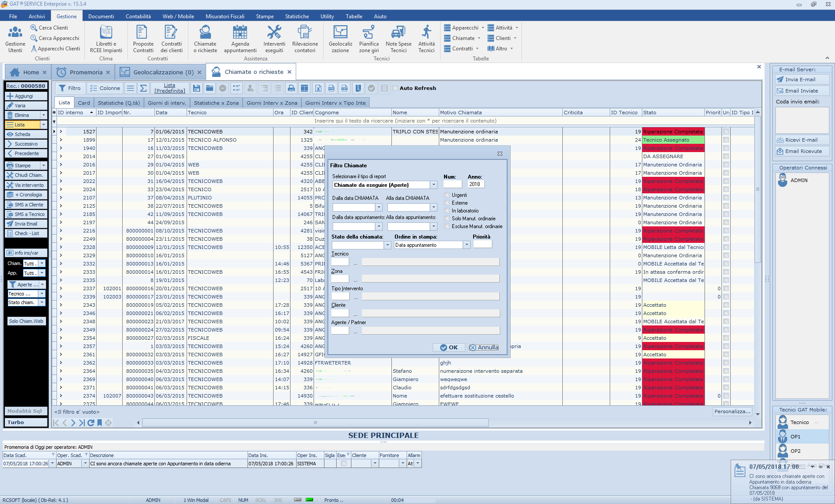Screen dimensions: 835x504
Task: Open Ordine in stampa dropdown
Action: pyautogui.click(x=467, y=245)
